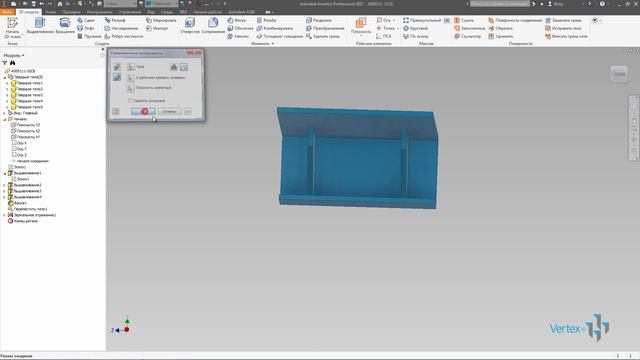
Task: Select Прямоугольный (Rectangular) pattern tool
Action: (422, 20)
